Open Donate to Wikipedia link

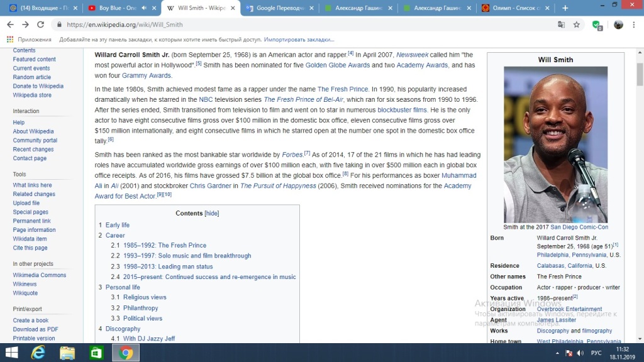pyautogui.click(x=38, y=86)
